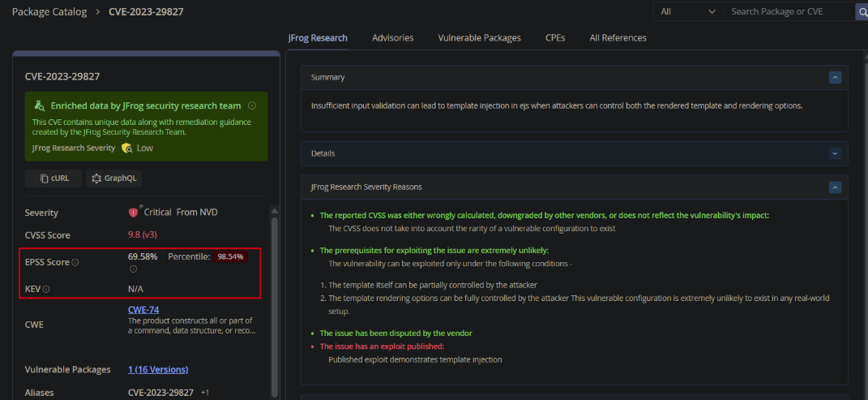This screenshot has height=400, width=868.
Task: Open the CWE-74 link
Action: (x=143, y=310)
